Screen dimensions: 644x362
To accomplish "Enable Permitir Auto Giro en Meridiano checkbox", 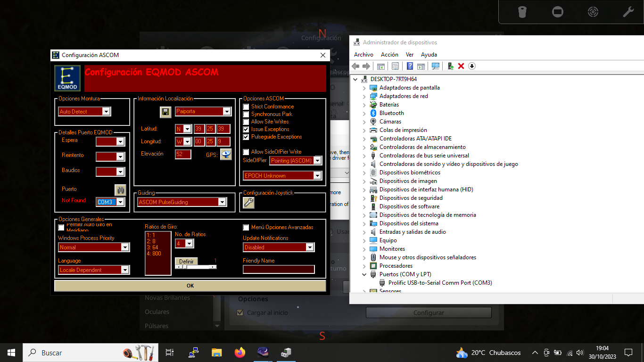I will click(x=61, y=227).
